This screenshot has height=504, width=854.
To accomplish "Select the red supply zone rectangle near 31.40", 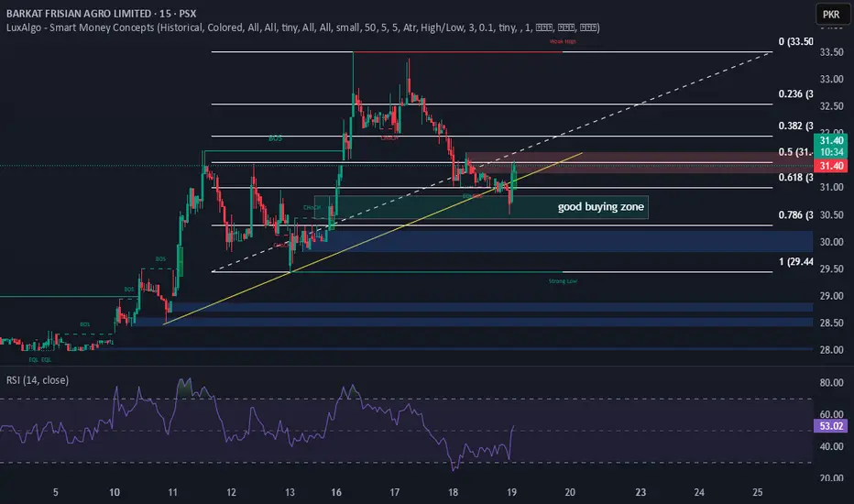I will (640, 163).
